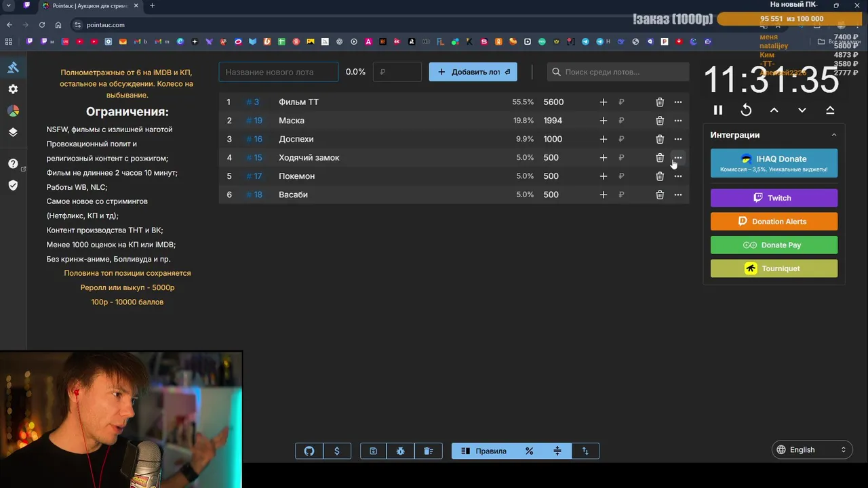
Task: Open more options for Доспехи
Action: click(x=678, y=139)
